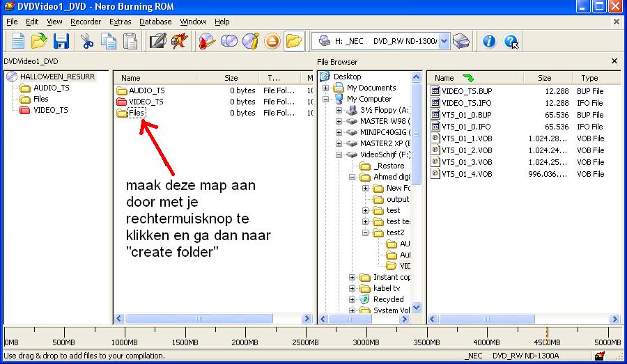The image size is (627, 364).
Task: Expand My Documents in File Browser tree
Action: pyautogui.click(x=325, y=88)
